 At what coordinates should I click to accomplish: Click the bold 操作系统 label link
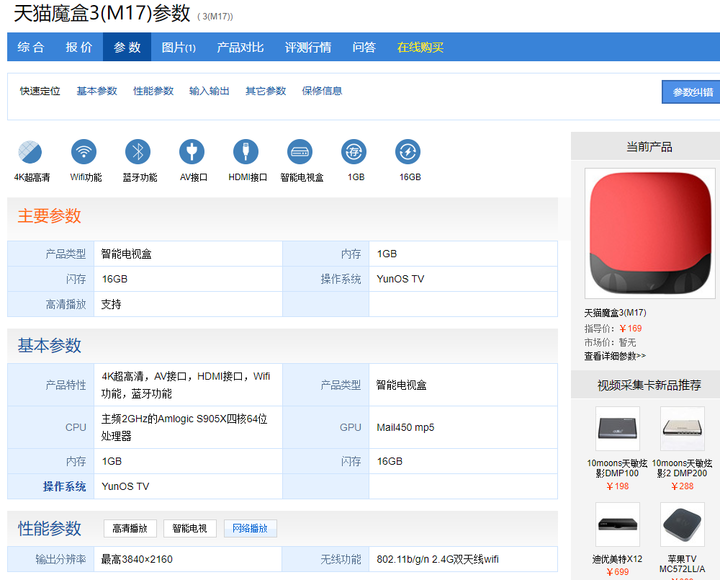pos(64,486)
